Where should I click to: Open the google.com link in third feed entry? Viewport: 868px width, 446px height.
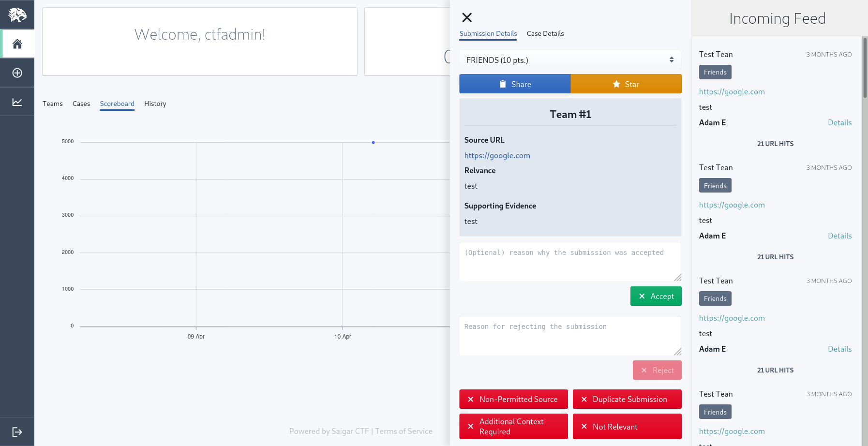[x=732, y=318]
